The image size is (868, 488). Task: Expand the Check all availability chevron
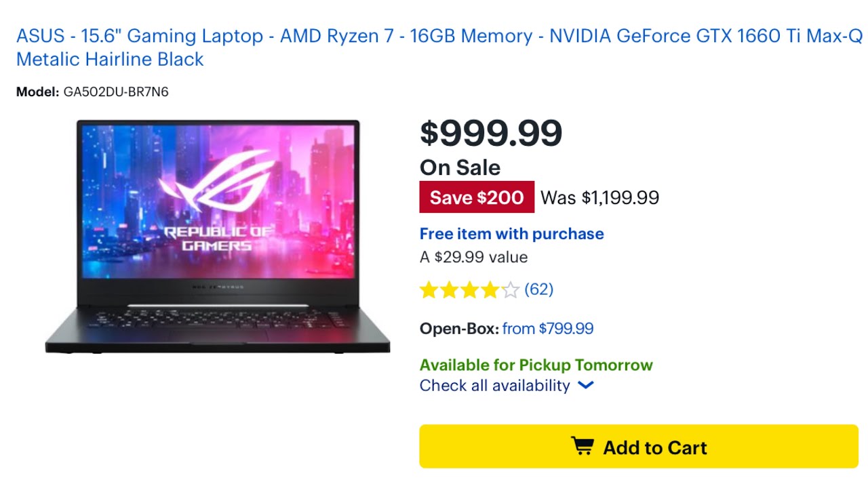[586, 386]
